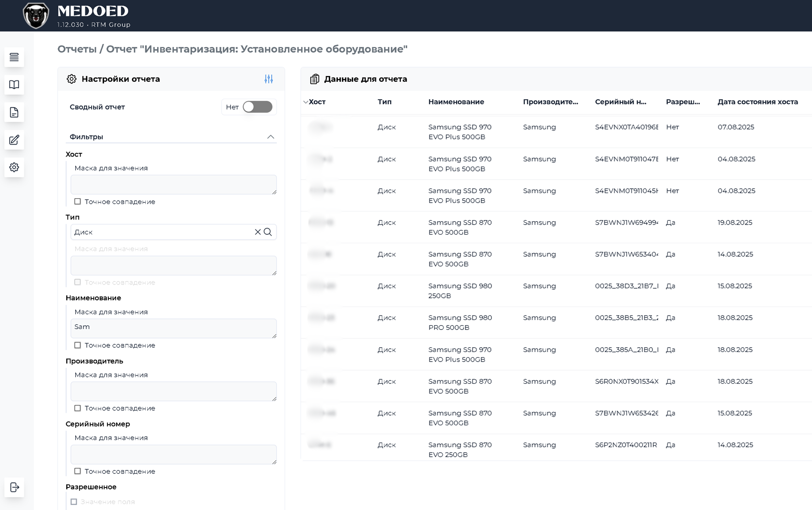This screenshot has height=510, width=812.
Task: Select Samsung SSD 870 EVO 250GB cell
Action: 460,450
